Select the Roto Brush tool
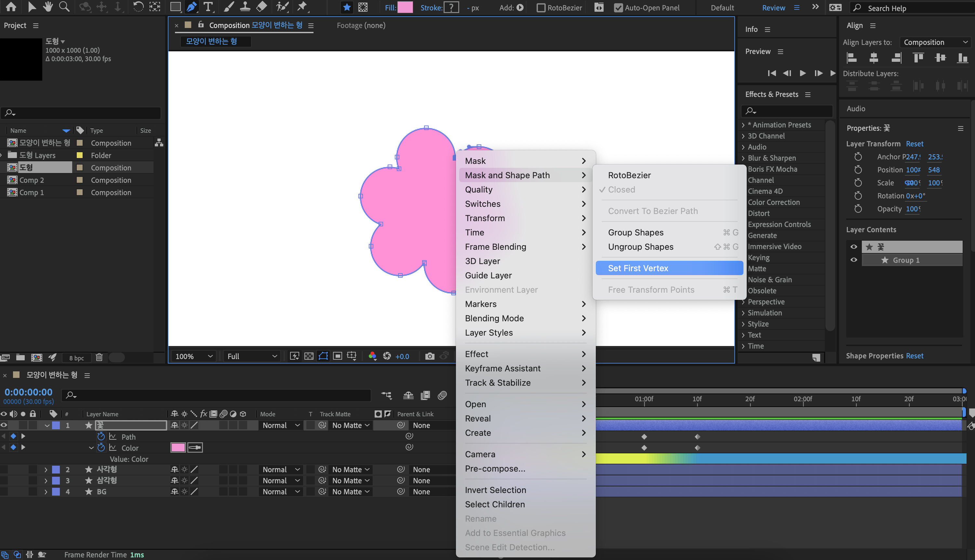The height and width of the screenshot is (560, 975). coord(282,7)
